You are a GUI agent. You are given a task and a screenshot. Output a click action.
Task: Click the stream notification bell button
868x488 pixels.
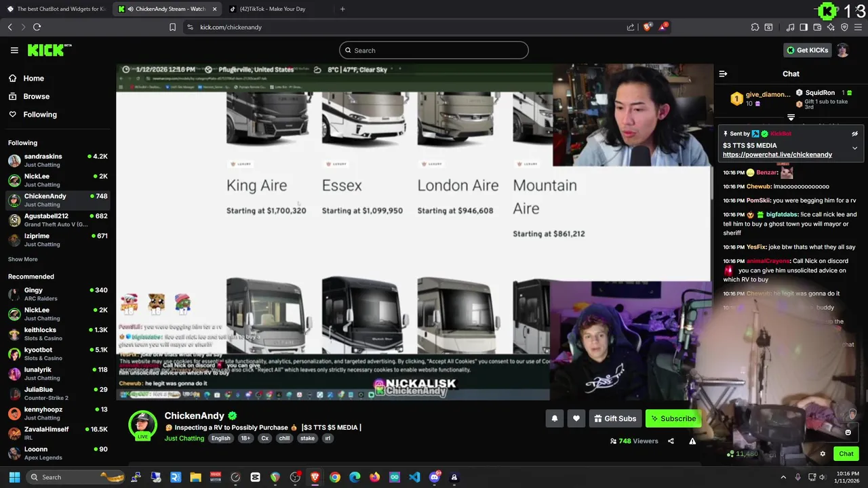[555, 419]
